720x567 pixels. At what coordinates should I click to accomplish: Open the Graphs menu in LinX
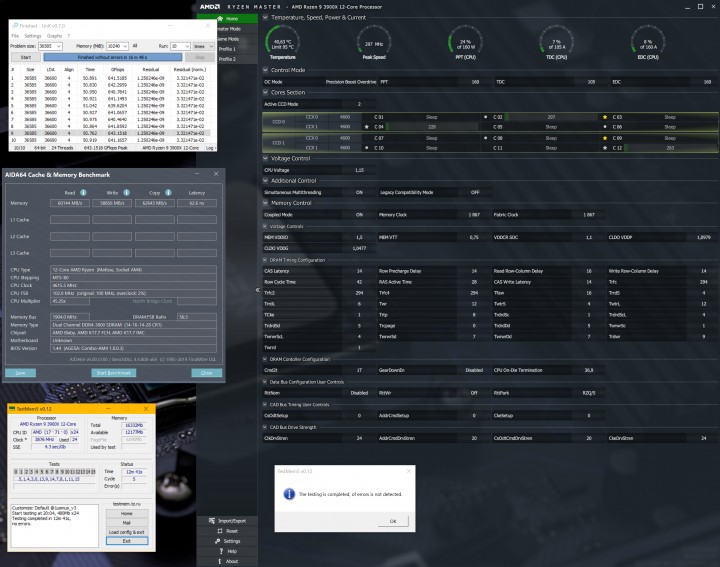point(54,36)
